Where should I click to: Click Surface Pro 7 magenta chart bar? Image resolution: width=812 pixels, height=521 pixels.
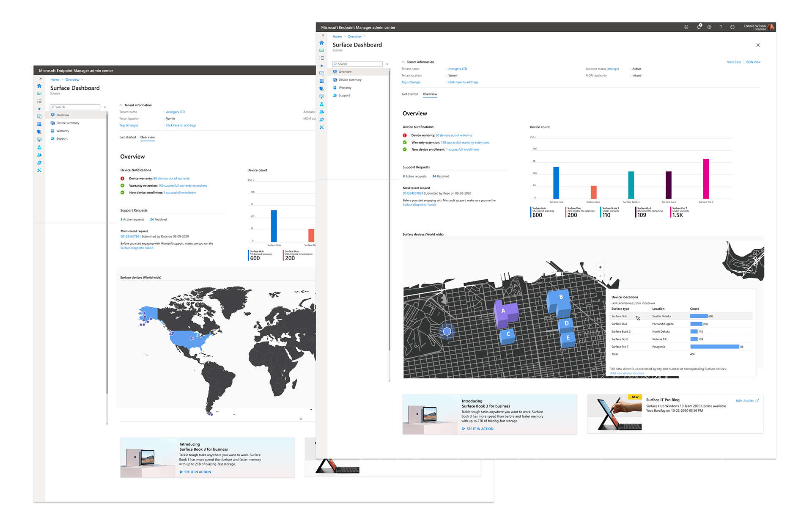click(706, 179)
